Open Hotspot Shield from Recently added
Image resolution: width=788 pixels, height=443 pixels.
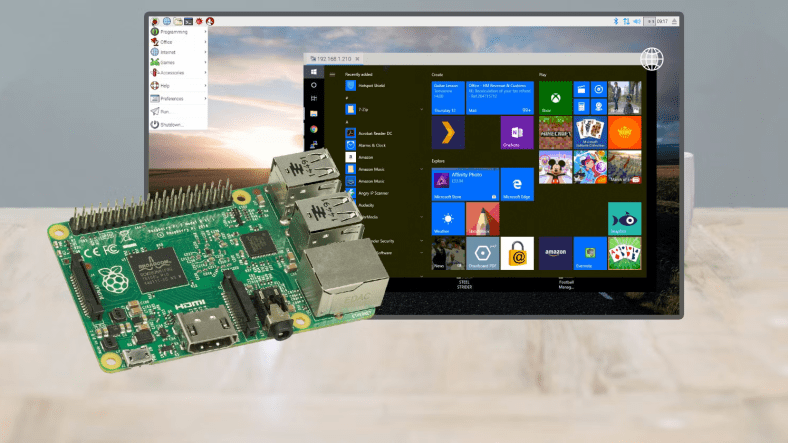pos(365,86)
